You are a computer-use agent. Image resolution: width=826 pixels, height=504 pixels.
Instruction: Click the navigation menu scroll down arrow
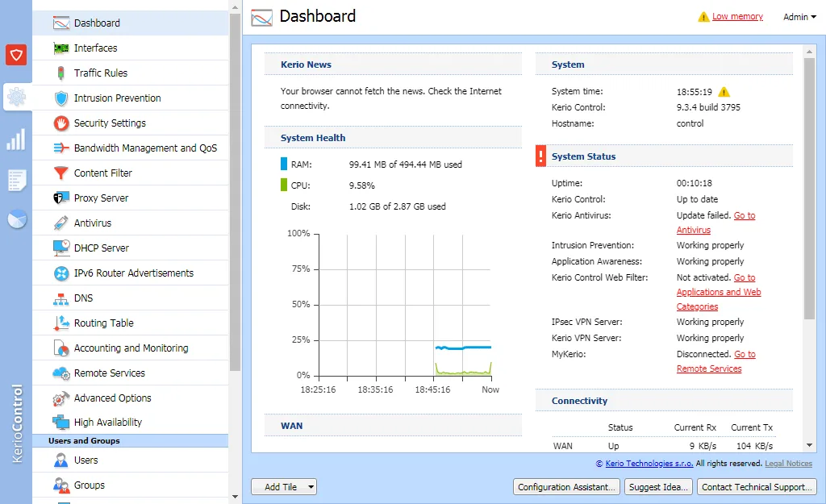(235, 496)
